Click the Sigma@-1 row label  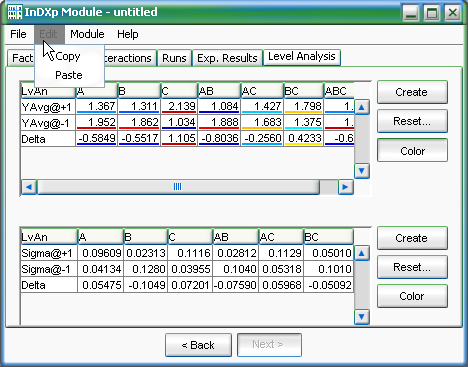pos(49,269)
